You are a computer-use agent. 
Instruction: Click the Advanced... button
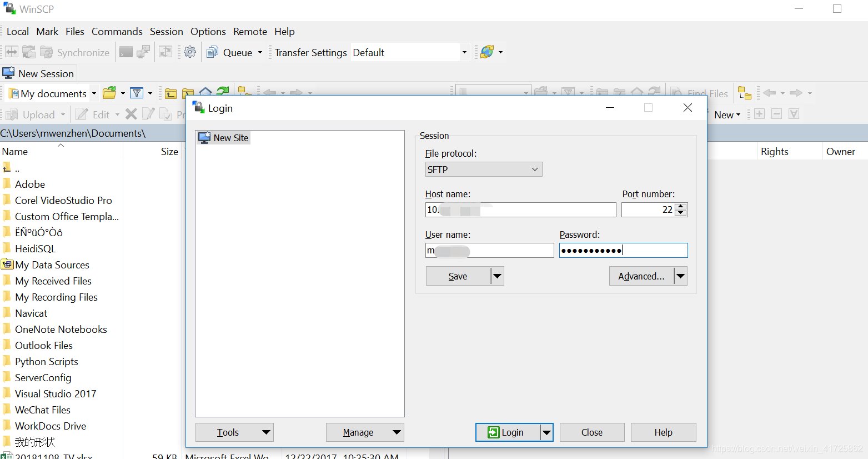pyautogui.click(x=641, y=276)
